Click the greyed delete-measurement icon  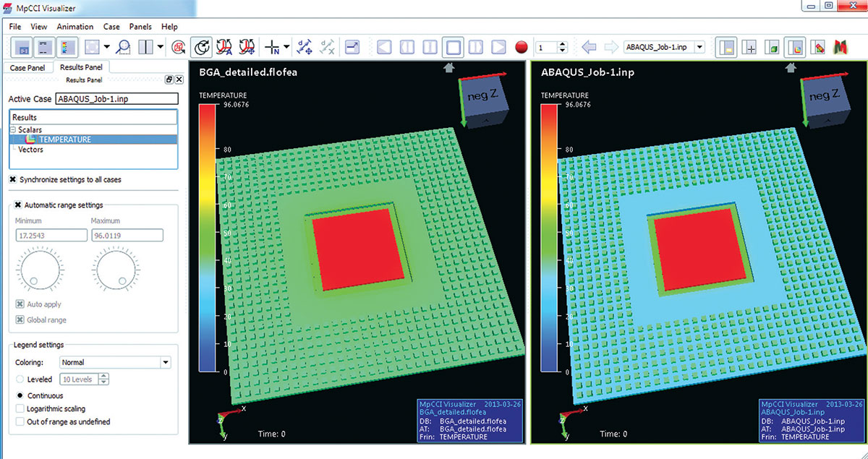click(328, 48)
